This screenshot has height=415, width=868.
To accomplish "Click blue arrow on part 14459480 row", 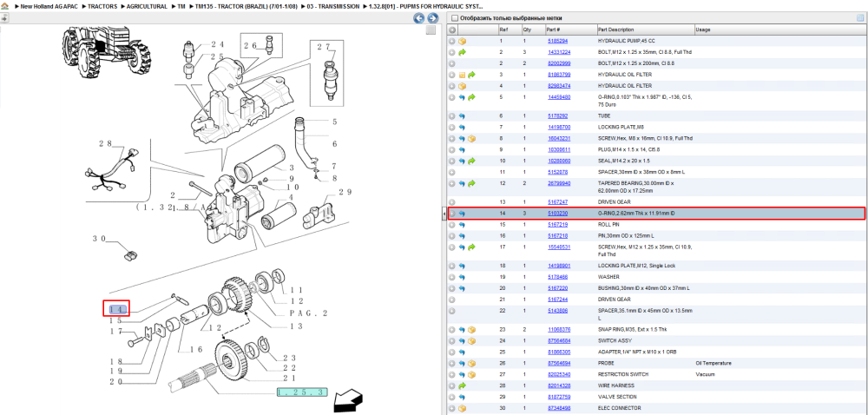I will coord(462,97).
